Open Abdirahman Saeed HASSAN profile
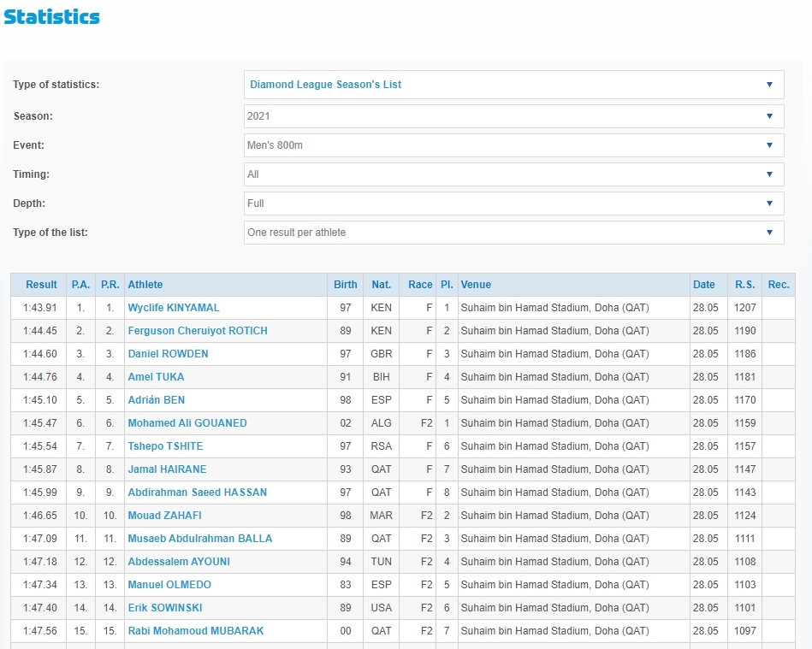812x649 pixels. coord(198,493)
